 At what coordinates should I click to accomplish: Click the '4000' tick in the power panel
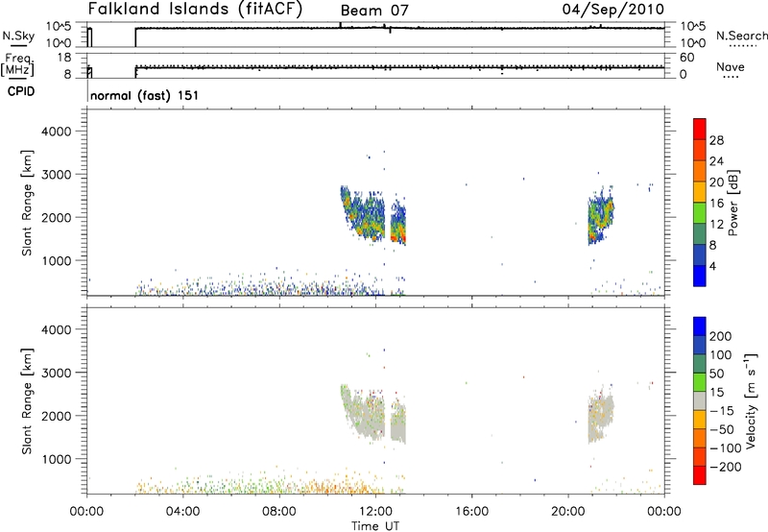(57, 132)
